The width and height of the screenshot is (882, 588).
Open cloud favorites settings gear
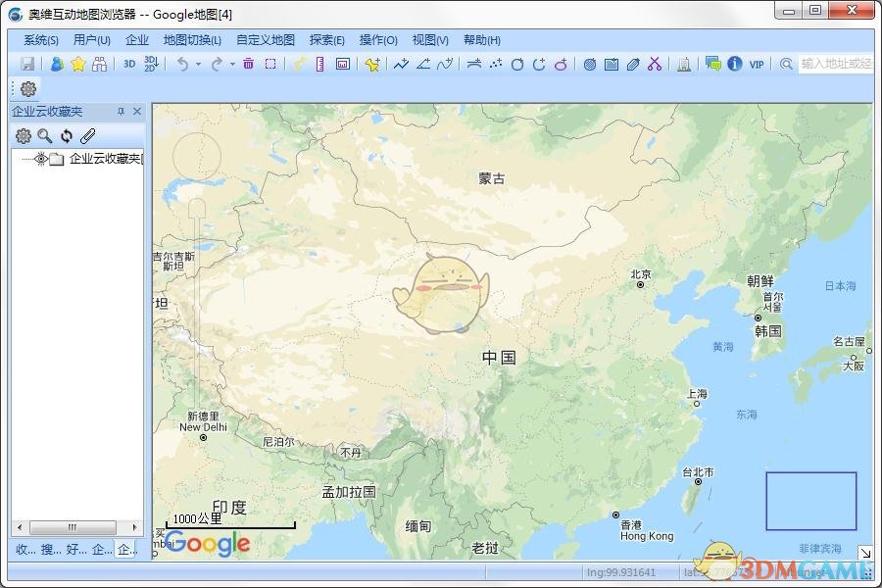click(24, 136)
